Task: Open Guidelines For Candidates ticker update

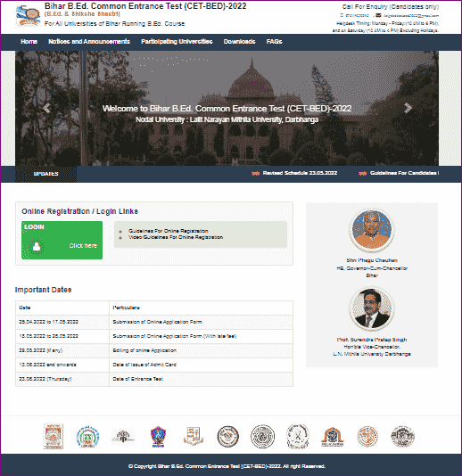Action: pos(404,173)
